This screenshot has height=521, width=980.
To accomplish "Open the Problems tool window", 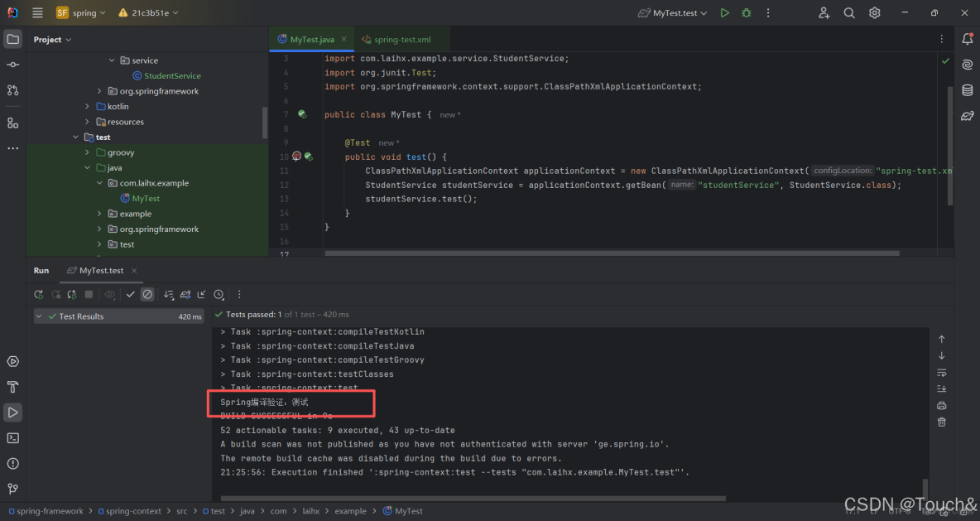I will pos(12,464).
